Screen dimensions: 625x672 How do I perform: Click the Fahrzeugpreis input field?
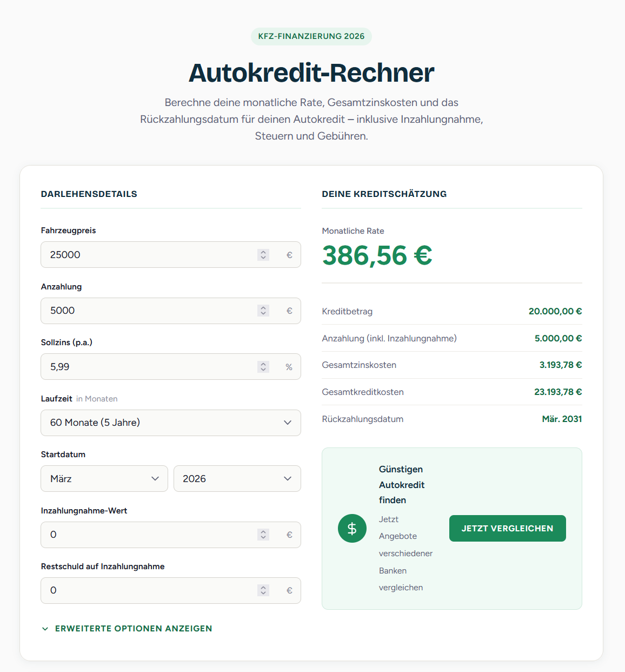click(171, 255)
